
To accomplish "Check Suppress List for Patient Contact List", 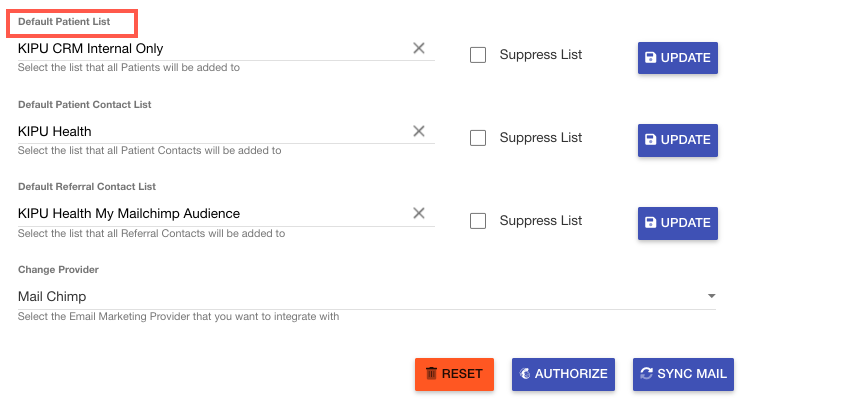I will pos(478,138).
